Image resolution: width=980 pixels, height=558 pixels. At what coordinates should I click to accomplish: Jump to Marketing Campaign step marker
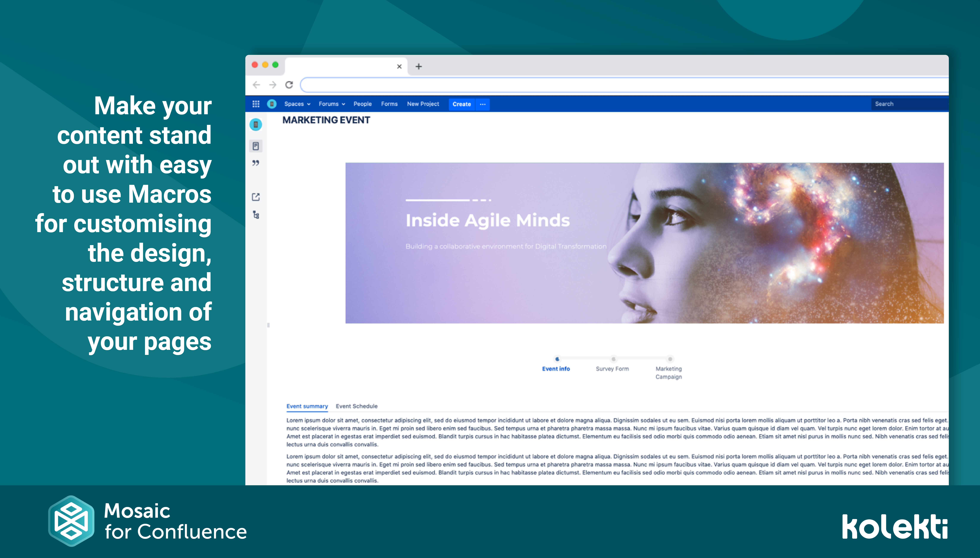click(670, 359)
